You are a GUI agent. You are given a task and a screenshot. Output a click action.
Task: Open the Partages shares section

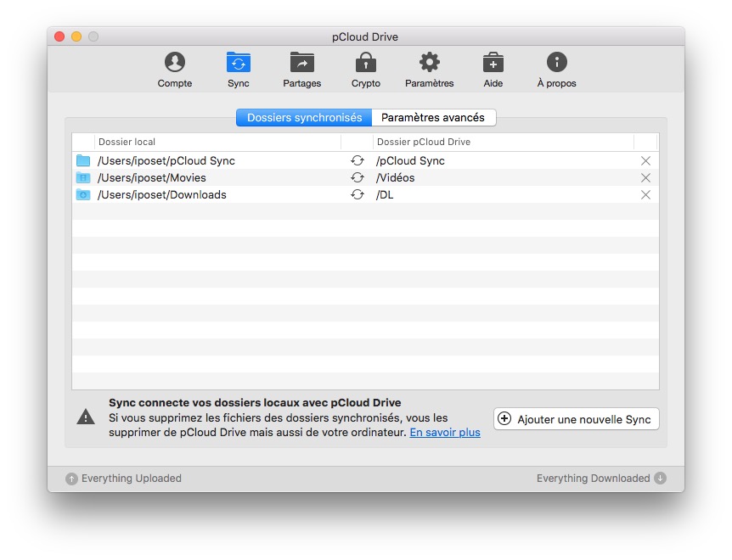302,70
